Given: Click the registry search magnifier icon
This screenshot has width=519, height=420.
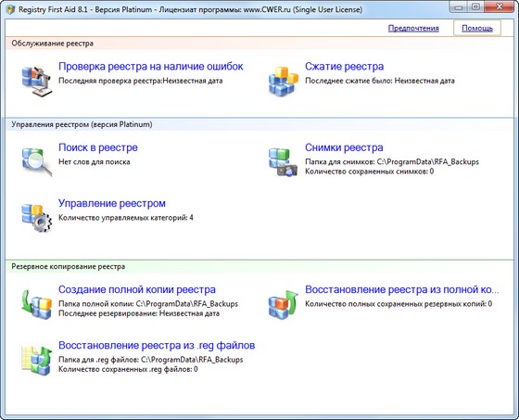Looking at the screenshot, I should pyautogui.click(x=37, y=162).
